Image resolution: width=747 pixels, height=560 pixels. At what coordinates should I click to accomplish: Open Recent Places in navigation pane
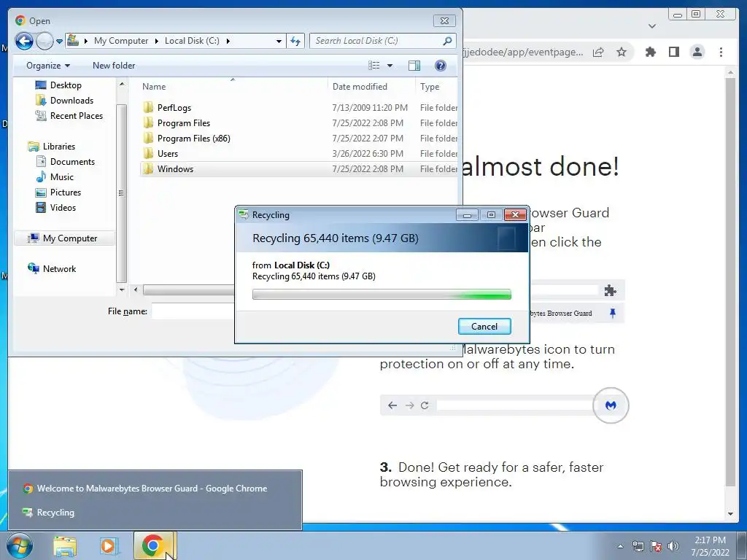point(76,116)
